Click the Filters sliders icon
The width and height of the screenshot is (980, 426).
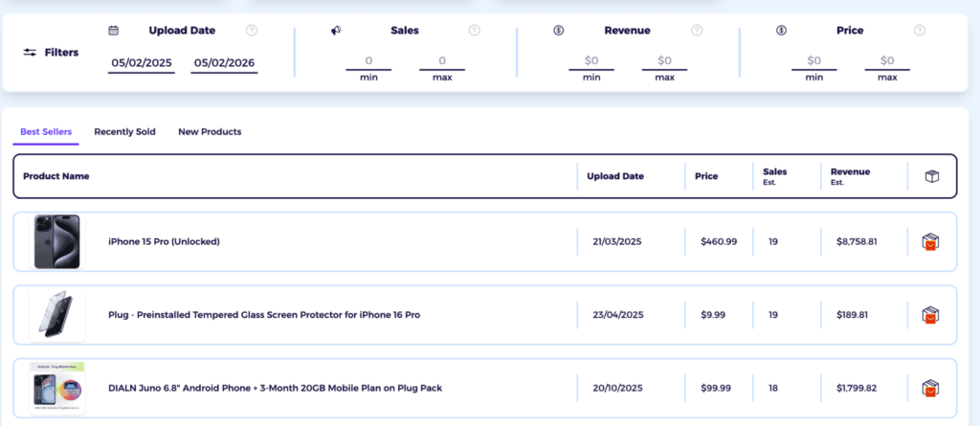[x=30, y=53]
